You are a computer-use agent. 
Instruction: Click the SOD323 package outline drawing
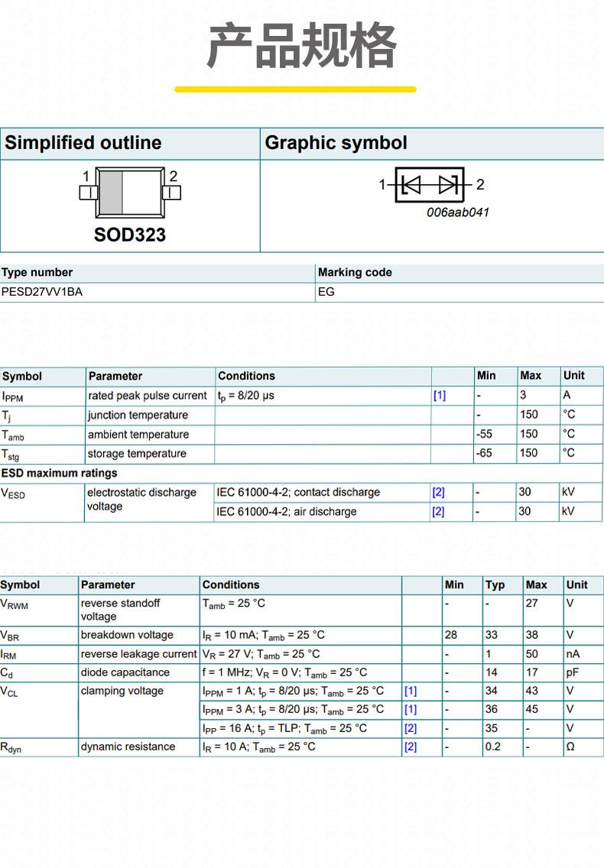pyautogui.click(x=130, y=192)
